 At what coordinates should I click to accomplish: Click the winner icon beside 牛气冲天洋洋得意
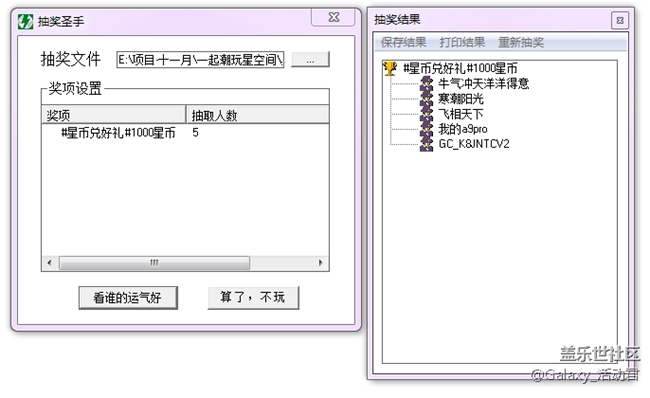[x=427, y=83]
